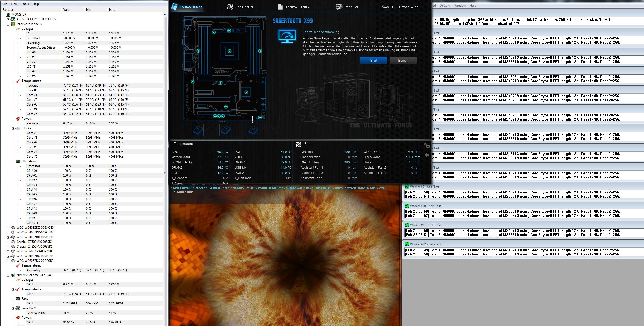Image resolution: width=644 pixels, height=326 pixels.
Task: Click the GPU Fans section icon
Action: pos(18,299)
